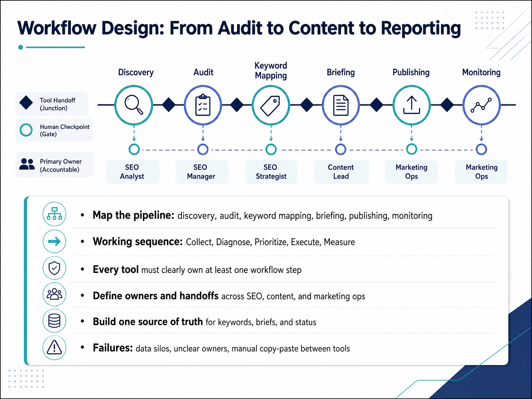Screen dimensions: 532x399
Task: Click the bold text Working sequence:
Action: tap(138, 241)
